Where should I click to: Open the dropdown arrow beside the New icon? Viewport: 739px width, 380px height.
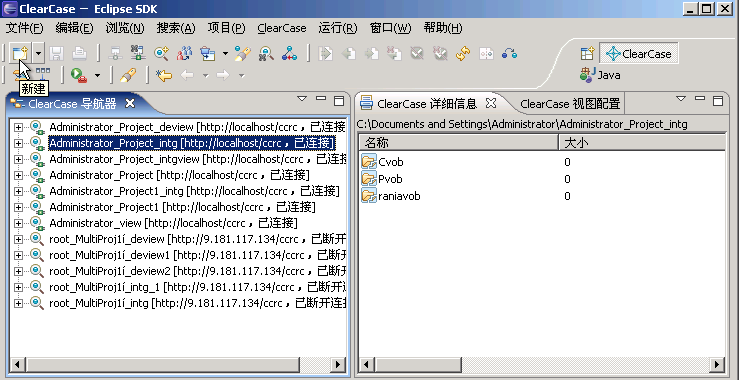pyautogui.click(x=38, y=54)
